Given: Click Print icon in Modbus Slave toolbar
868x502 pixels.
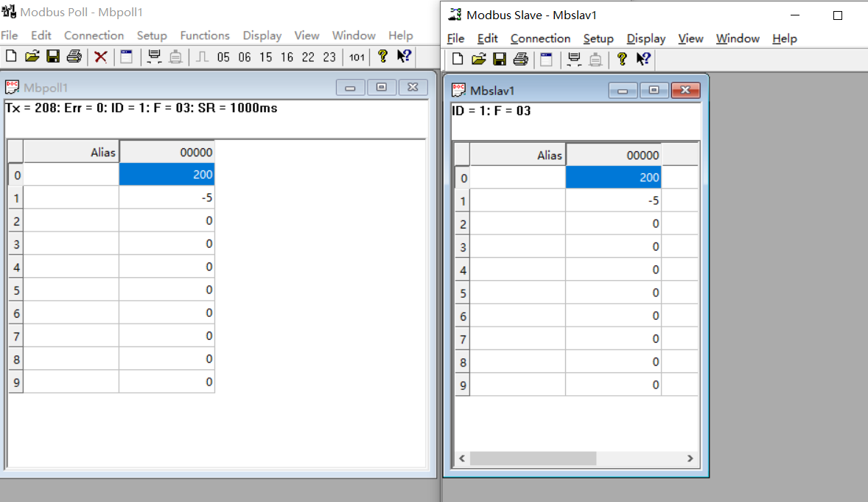Looking at the screenshot, I should [520, 60].
